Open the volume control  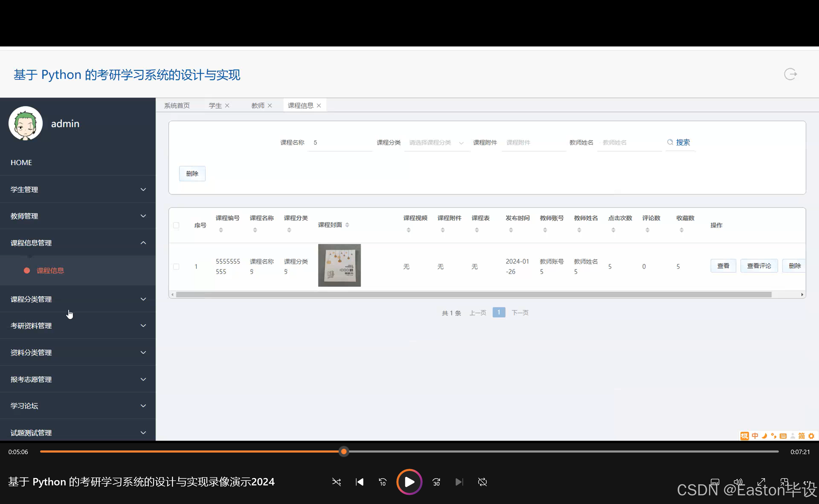click(738, 482)
